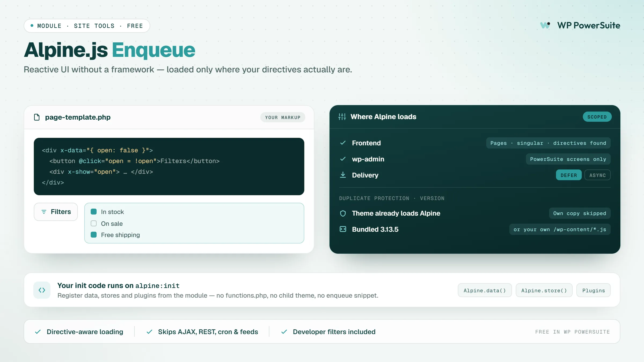Image resolution: width=644 pixels, height=362 pixels.
Task: Click the Directive-aware loading text
Action: coord(85,332)
